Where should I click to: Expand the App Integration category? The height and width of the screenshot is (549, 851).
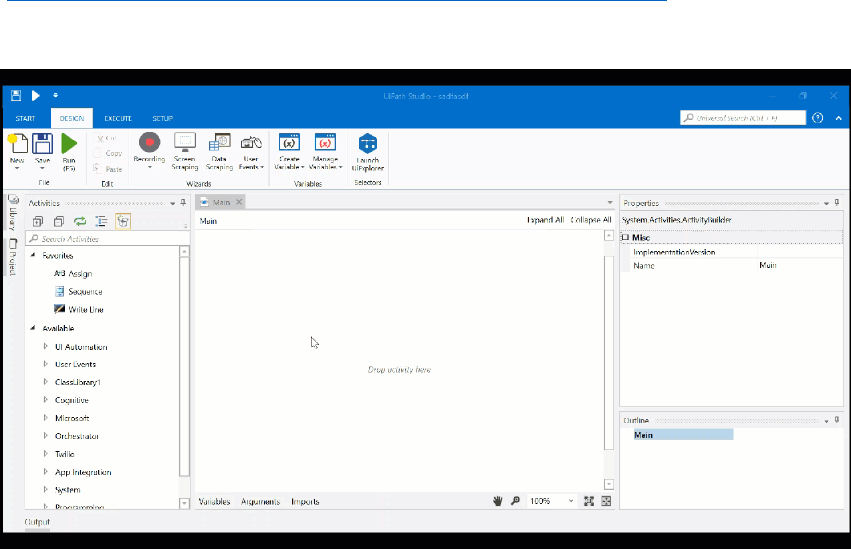[x=46, y=472]
